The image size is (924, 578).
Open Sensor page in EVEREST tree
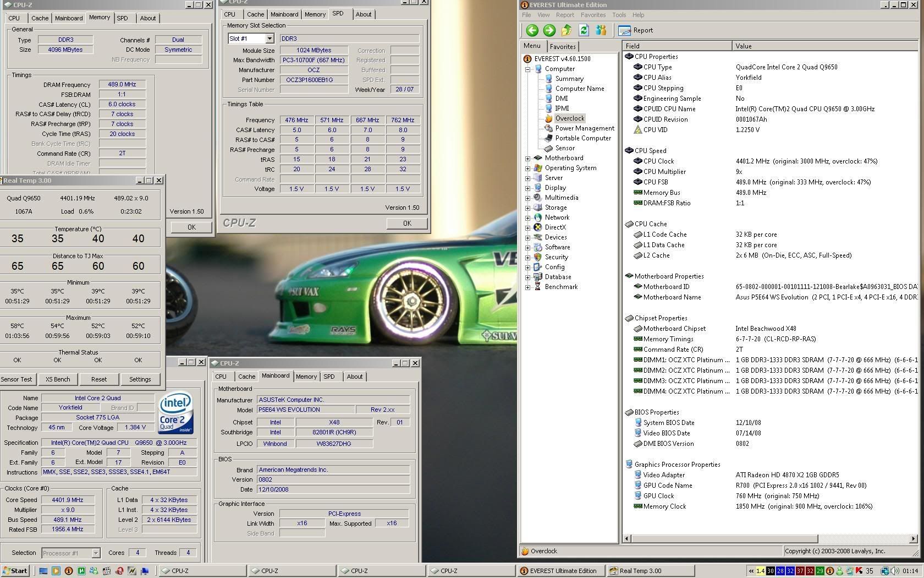pyautogui.click(x=564, y=148)
